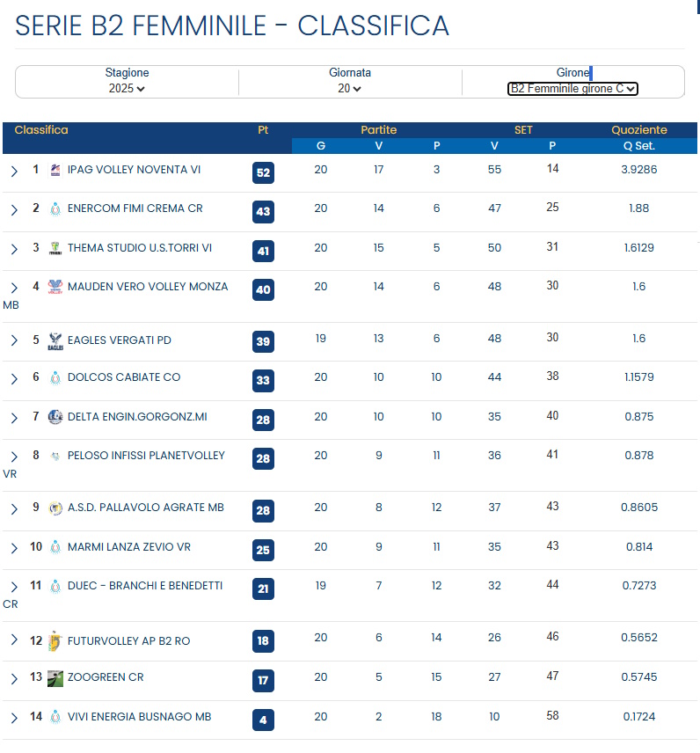The height and width of the screenshot is (753, 700).
Task: Click the Mauden Vero Volley Monza logo
Action: point(55,287)
